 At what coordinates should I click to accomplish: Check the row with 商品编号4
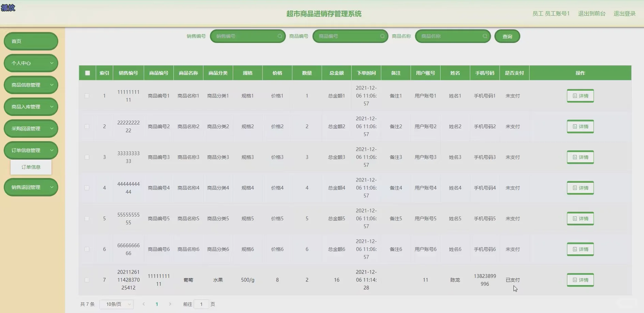click(x=87, y=188)
